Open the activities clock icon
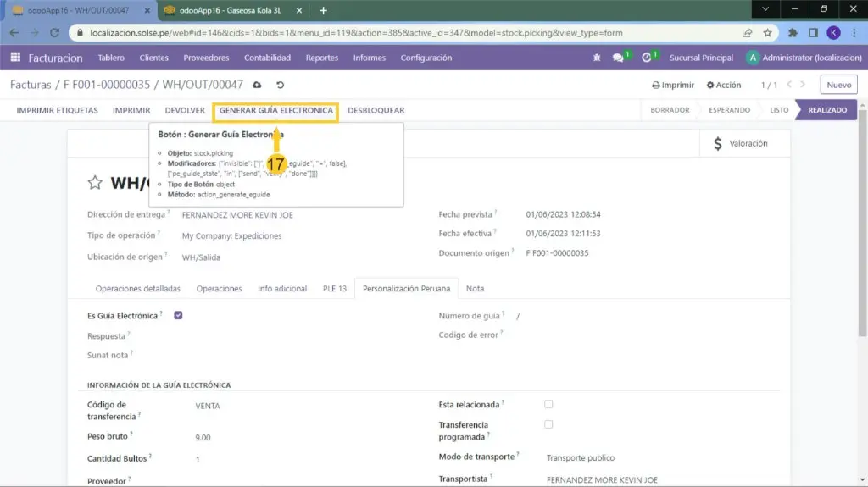 coord(647,58)
